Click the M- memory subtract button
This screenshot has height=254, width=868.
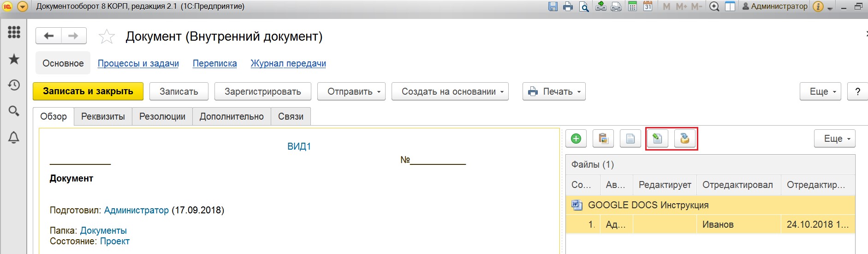(x=696, y=6)
